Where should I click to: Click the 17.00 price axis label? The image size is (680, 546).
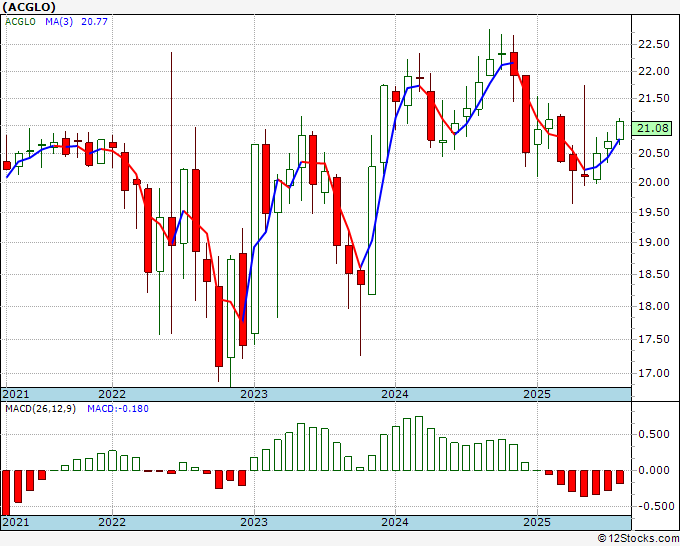pyautogui.click(x=654, y=373)
